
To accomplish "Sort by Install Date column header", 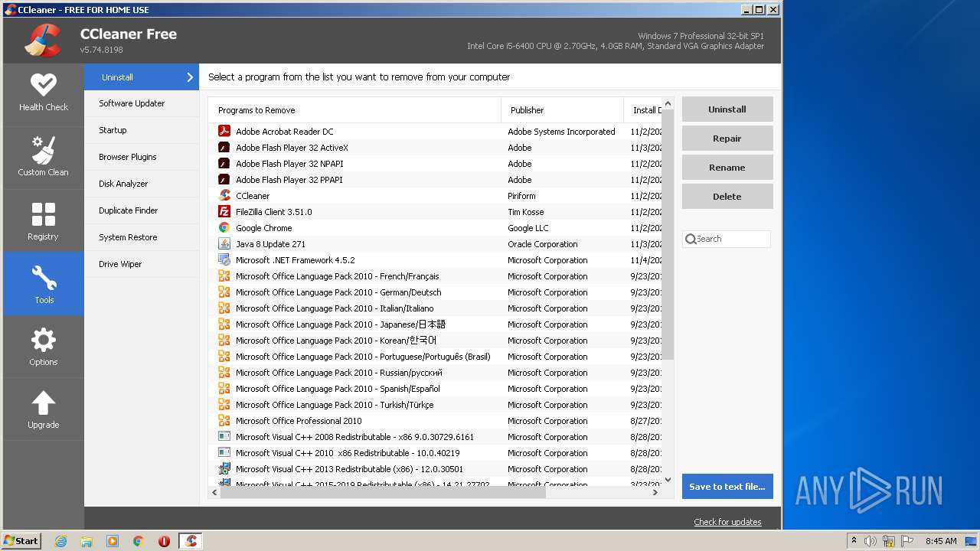I will (x=643, y=110).
